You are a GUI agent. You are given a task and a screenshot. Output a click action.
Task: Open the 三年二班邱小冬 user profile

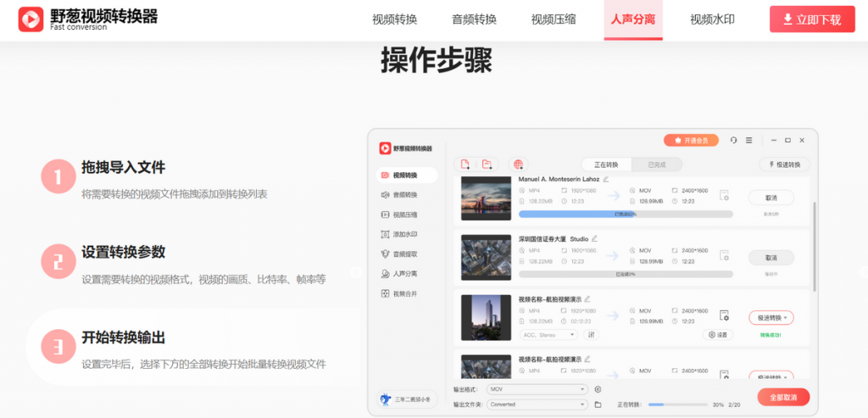[x=406, y=398]
